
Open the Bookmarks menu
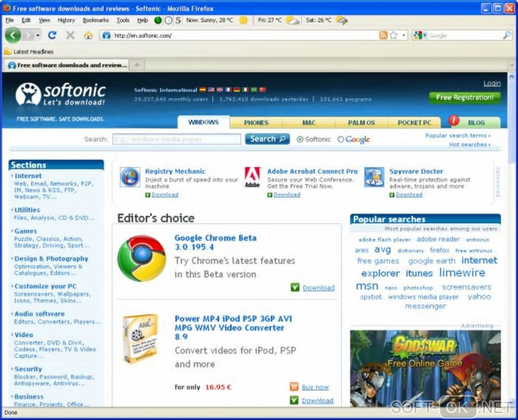[x=96, y=20]
